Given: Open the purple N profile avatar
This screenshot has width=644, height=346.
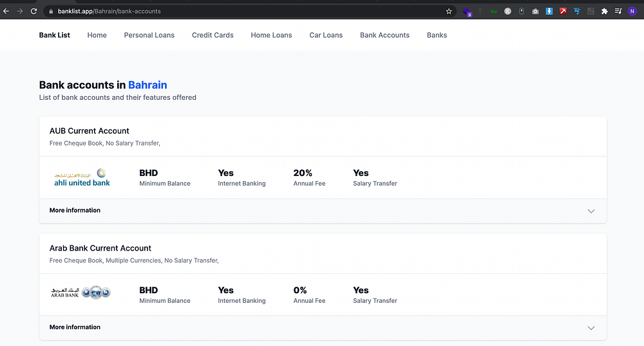Looking at the screenshot, I should point(632,11).
